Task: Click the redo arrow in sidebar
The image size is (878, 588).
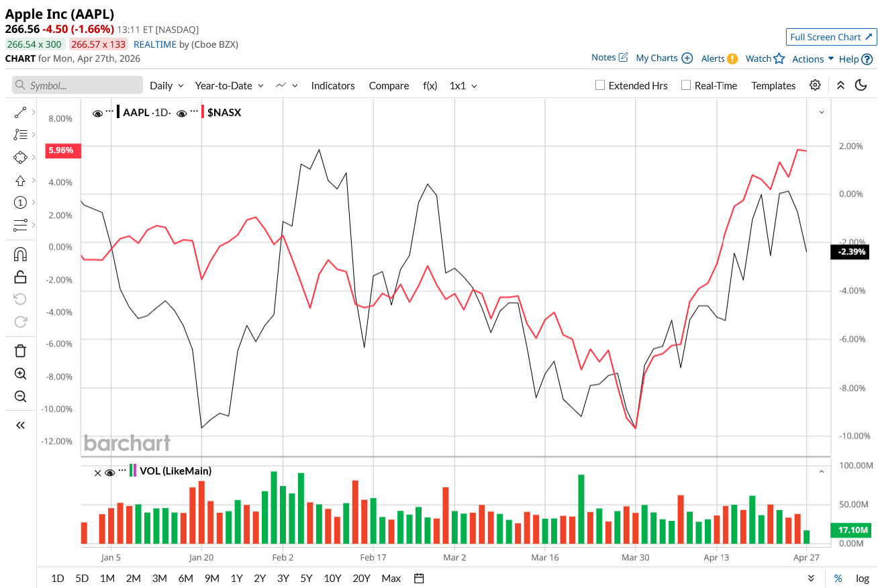Action: (20, 321)
